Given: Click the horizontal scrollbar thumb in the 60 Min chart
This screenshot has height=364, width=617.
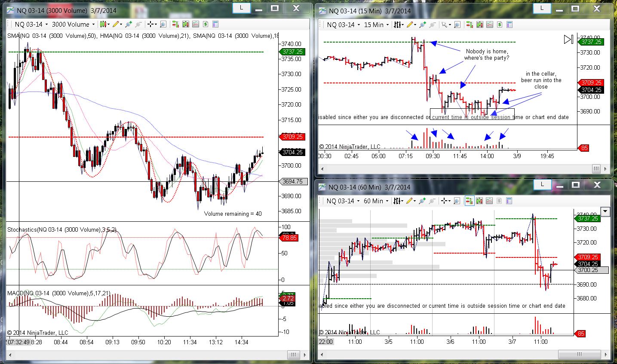Looking at the screenshot, I should (x=579, y=355).
